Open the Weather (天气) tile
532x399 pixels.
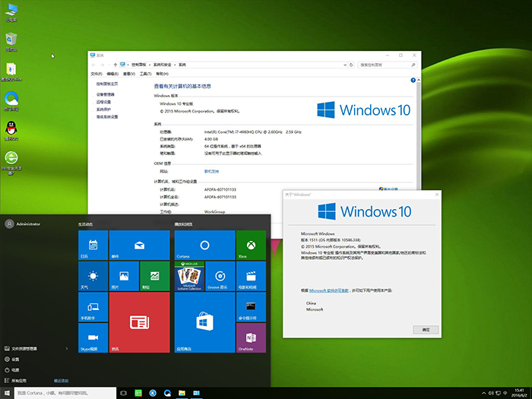[x=93, y=277]
